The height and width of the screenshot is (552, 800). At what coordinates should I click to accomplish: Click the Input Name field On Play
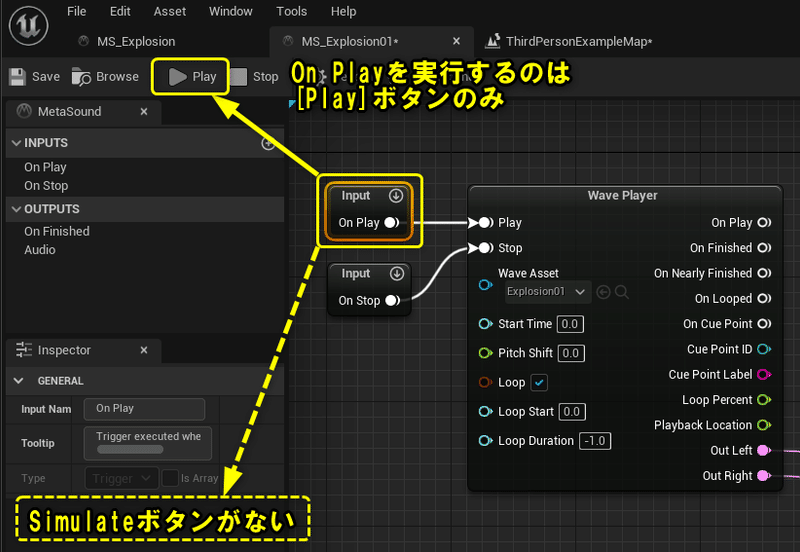(x=144, y=409)
